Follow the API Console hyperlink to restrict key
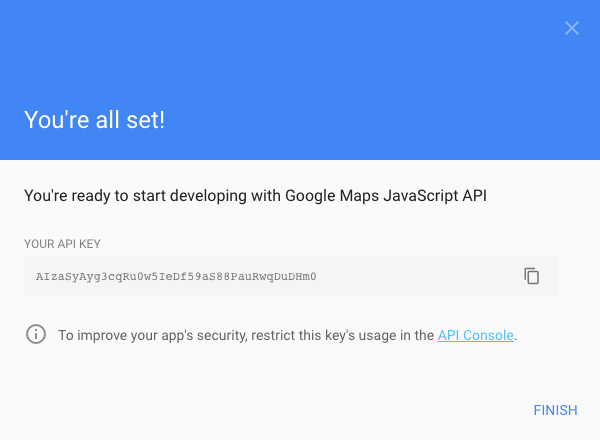600x440 pixels. pyautogui.click(x=475, y=335)
